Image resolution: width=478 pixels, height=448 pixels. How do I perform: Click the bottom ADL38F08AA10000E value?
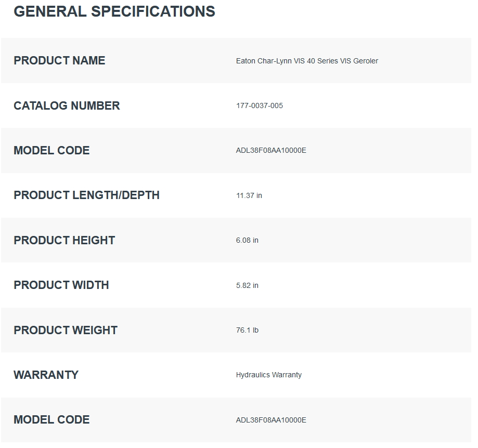click(271, 420)
